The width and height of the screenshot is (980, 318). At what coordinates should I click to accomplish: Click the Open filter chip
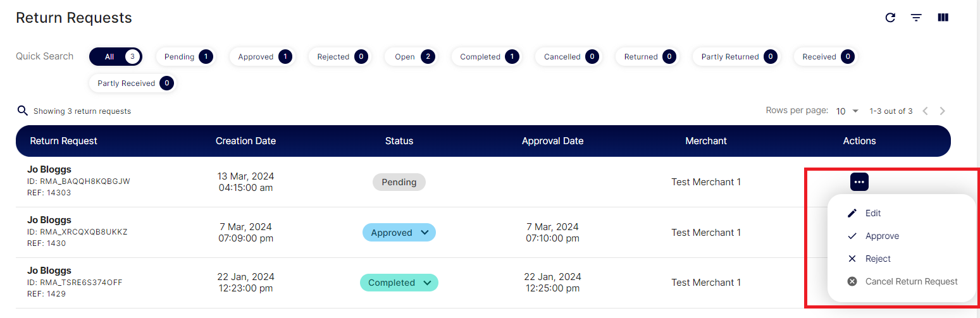click(x=411, y=57)
